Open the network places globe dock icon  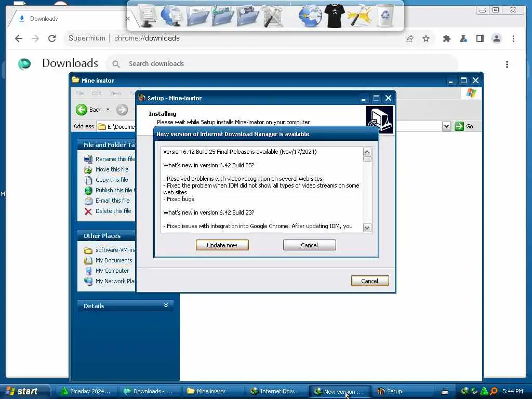click(x=171, y=16)
